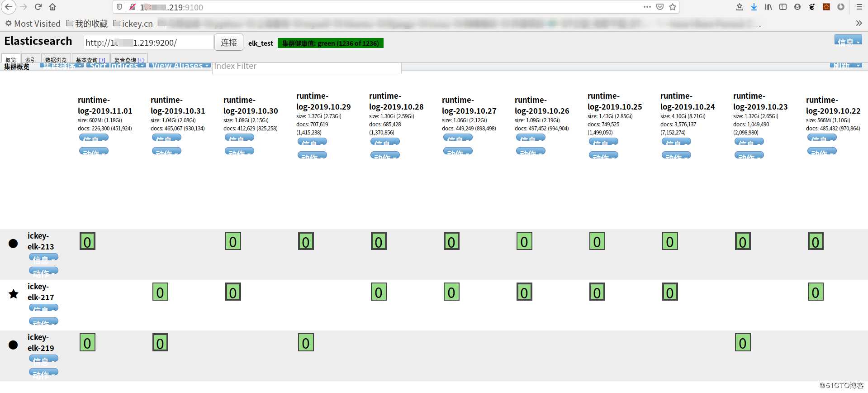Switch to the 数据浏览 browser tab
This screenshot has height=393, width=868.
pyautogui.click(x=56, y=59)
